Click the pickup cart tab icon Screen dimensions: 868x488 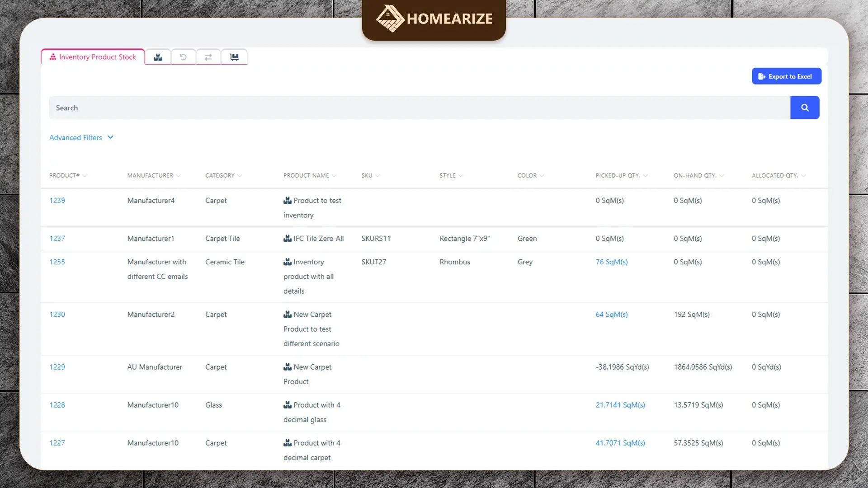tap(234, 56)
